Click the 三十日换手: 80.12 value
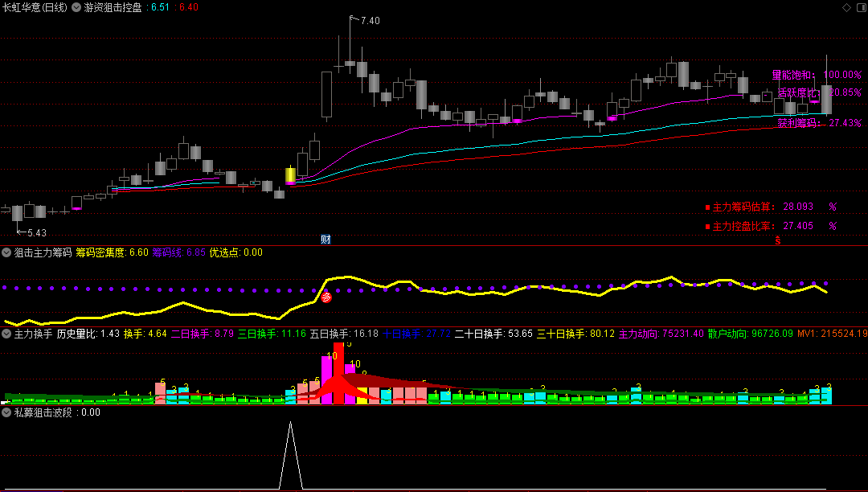868x492 pixels. [x=575, y=334]
